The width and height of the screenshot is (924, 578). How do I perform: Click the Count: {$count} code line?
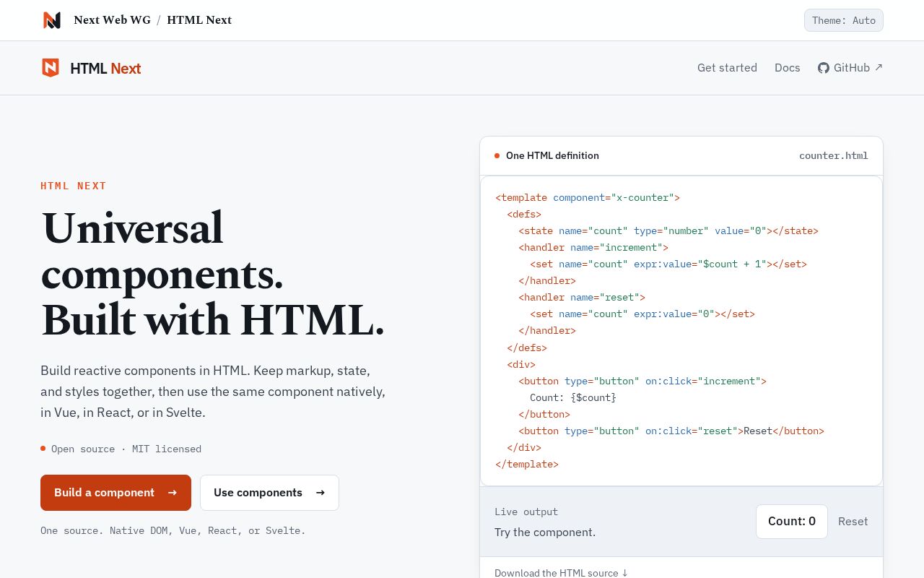click(x=573, y=397)
